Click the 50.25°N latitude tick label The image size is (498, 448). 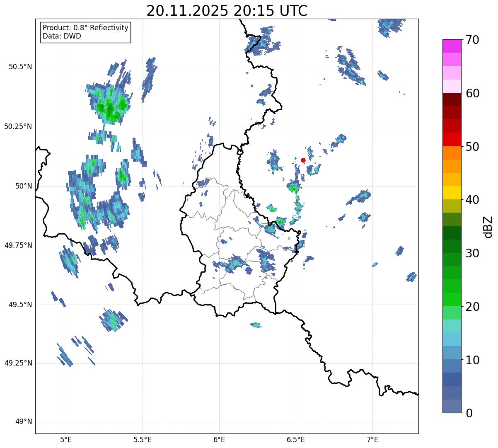pyautogui.click(x=18, y=126)
